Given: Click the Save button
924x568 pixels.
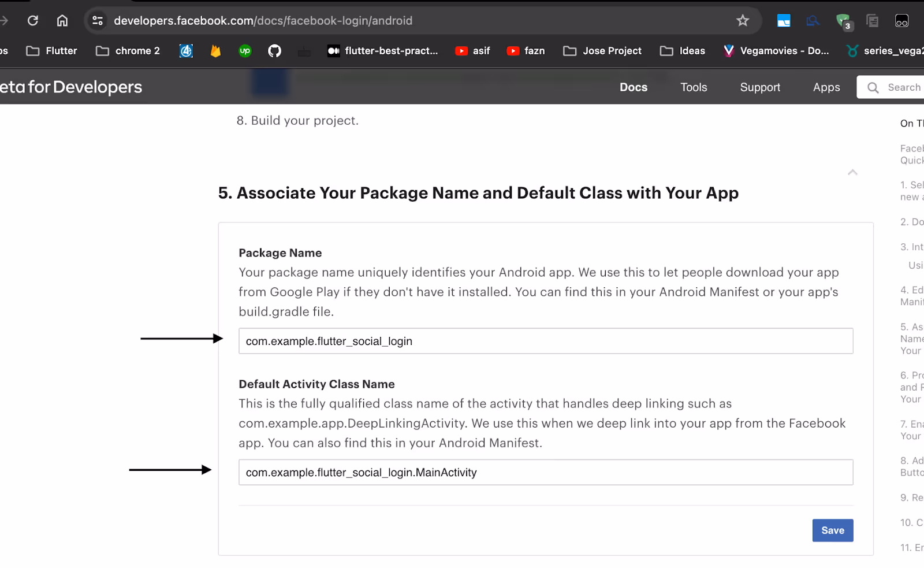Looking at the screenshot, I should coord(833,530).
